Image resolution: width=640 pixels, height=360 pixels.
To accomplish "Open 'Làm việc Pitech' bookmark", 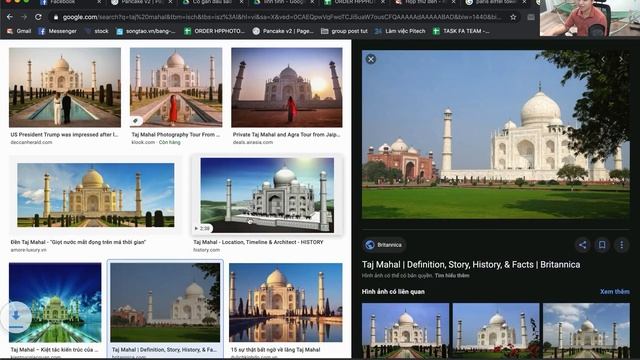I will click(x=400, y=31).
